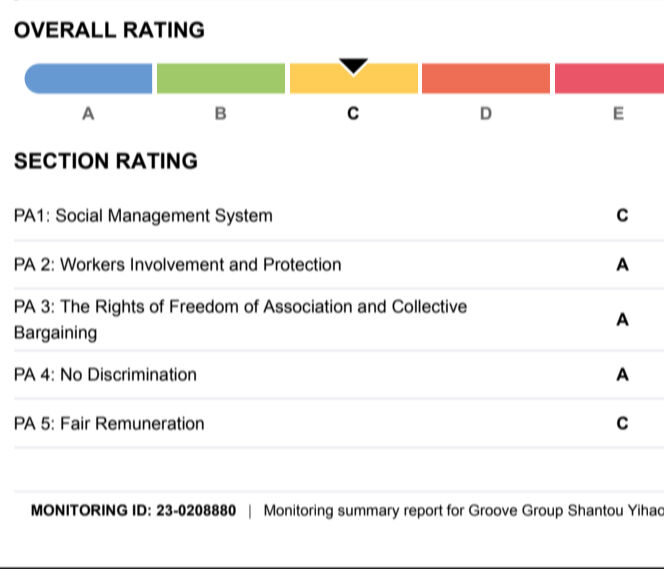Click the letter A below the rating bar
The height and width of the screenshot is (569, 664).
click(88, 114)
